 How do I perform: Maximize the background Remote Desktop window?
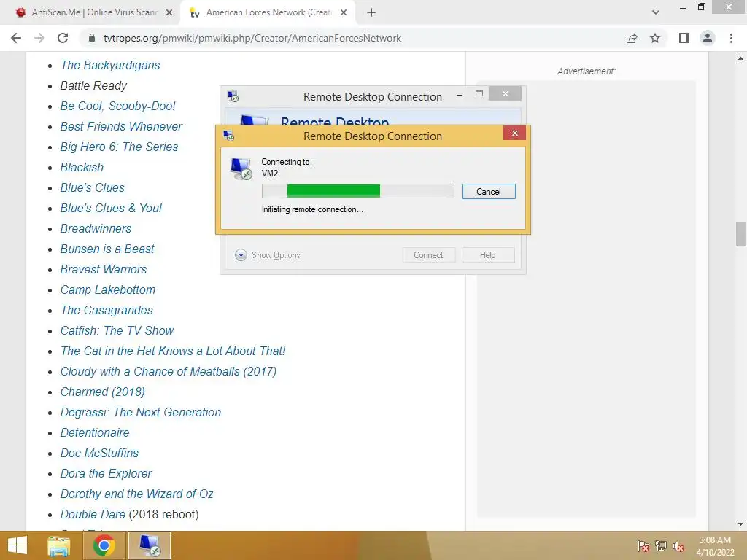(479, 94)
